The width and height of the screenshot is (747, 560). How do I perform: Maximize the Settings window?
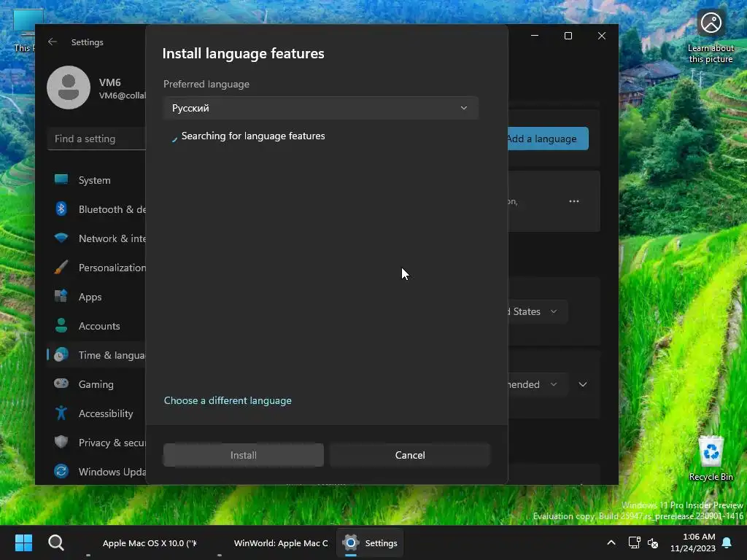click(x=568, y=36)
